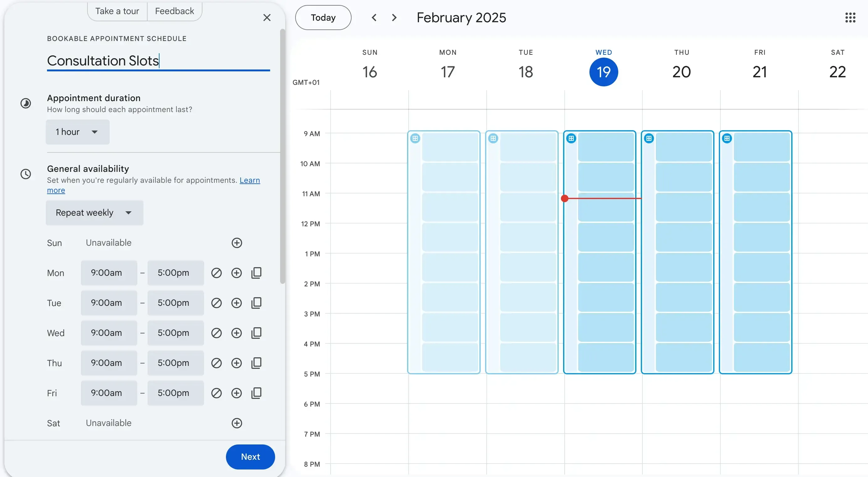Go to the previous week with back arrow
Viewport: 868px width, 477px height.
pos(374,17)
